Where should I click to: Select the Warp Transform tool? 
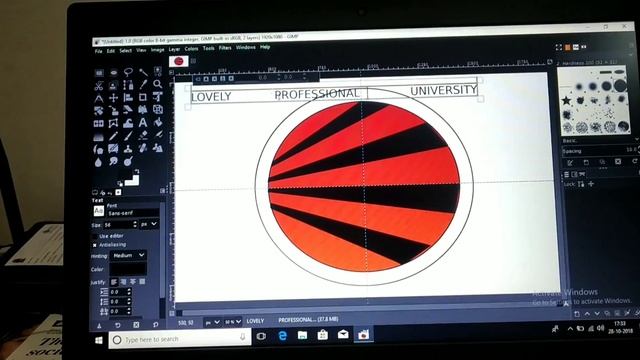(128, 123)
